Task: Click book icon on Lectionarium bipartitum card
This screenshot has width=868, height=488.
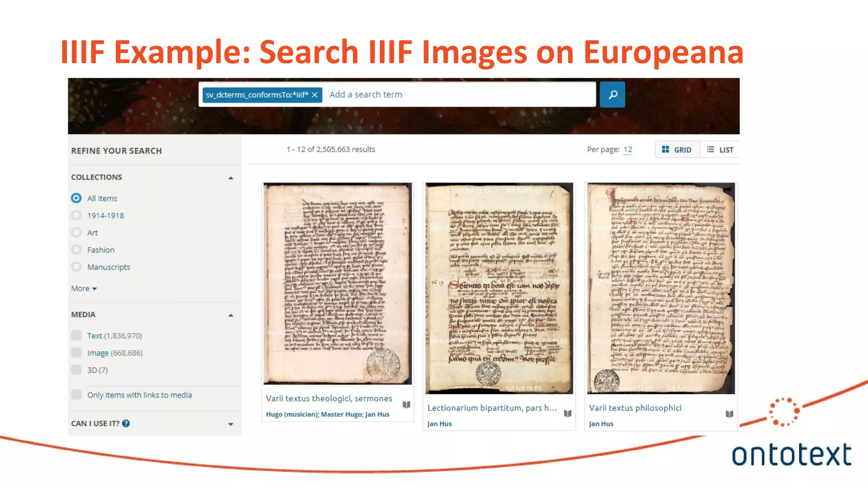Action: tap(568, 413)
